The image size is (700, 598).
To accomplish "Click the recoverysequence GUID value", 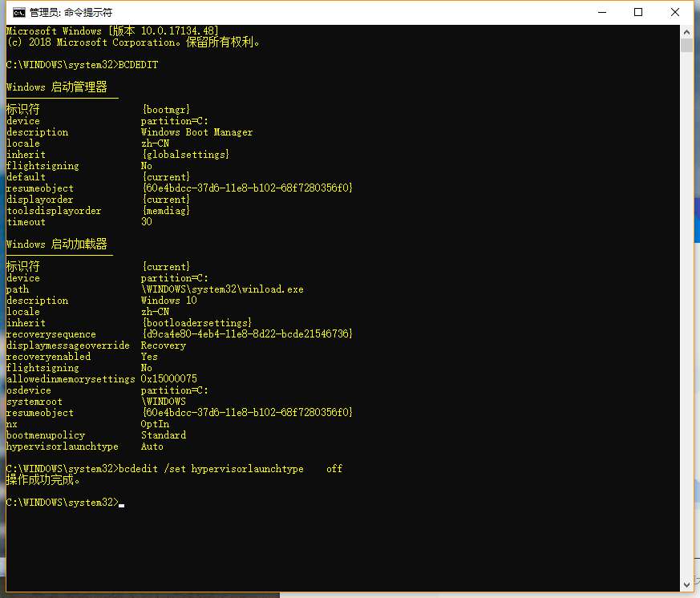I will [x=247, y=334].
